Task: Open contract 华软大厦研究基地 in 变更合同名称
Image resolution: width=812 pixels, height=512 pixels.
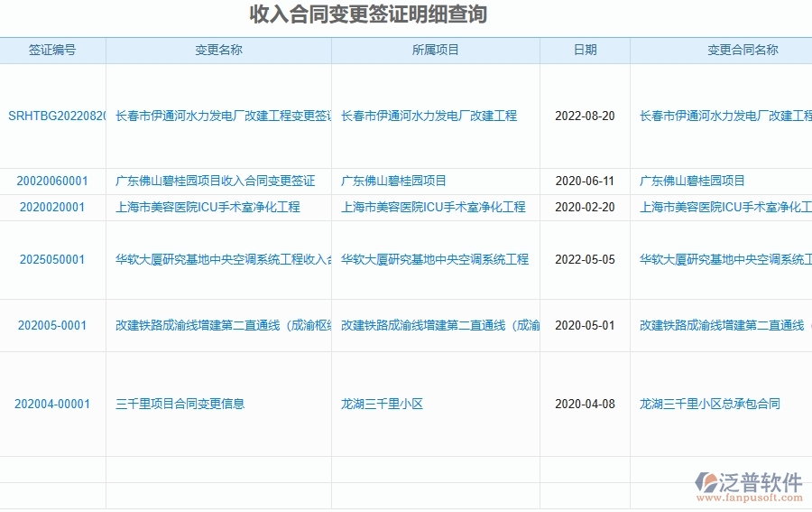Action: coord(725,260)
